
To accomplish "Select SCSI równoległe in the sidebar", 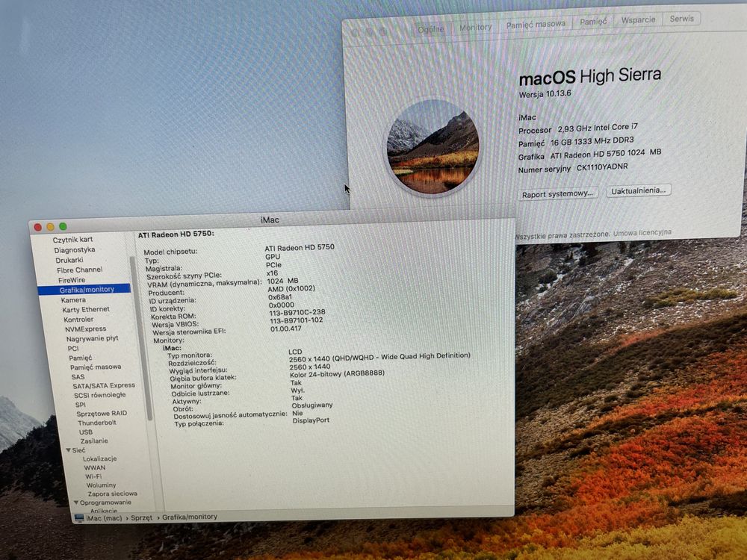I will point(100,395).
